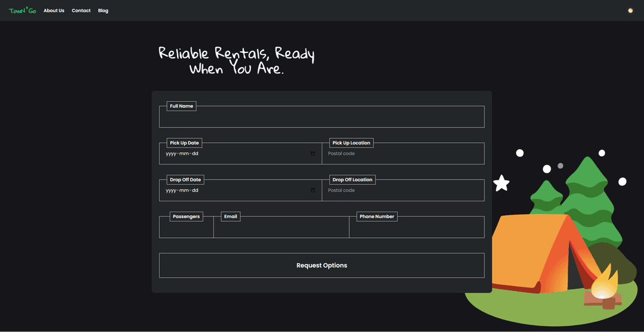Image resolution: width=644 pixels, height=332 pixels.
Task: Click the Town'Go logo
Action: (x=22, y=10)
